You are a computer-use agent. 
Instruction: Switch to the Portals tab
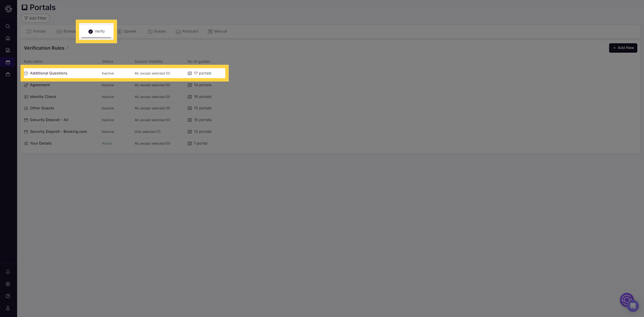pos(36,31)
